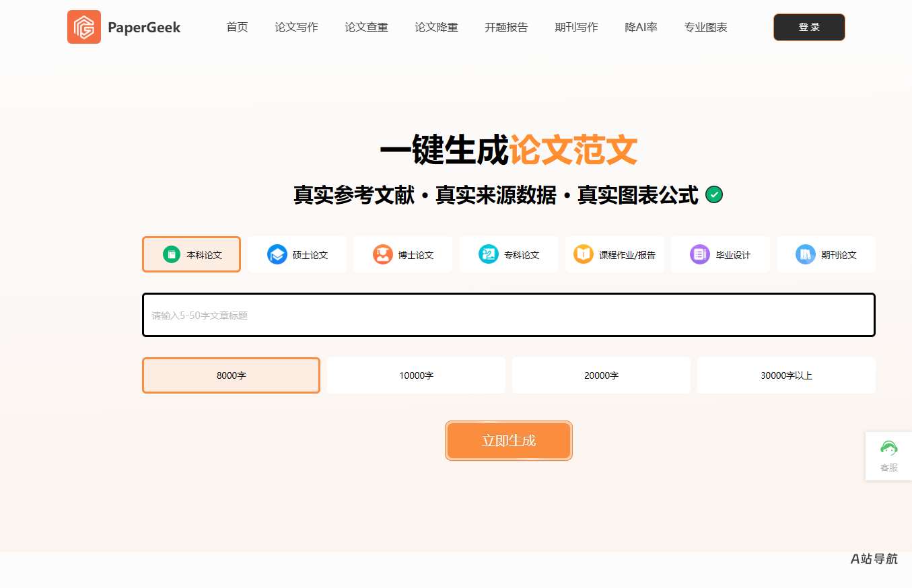Choose the 30000字以上 word count option
The width and height of the screenshot is (912, 588).
click(786, 375)
